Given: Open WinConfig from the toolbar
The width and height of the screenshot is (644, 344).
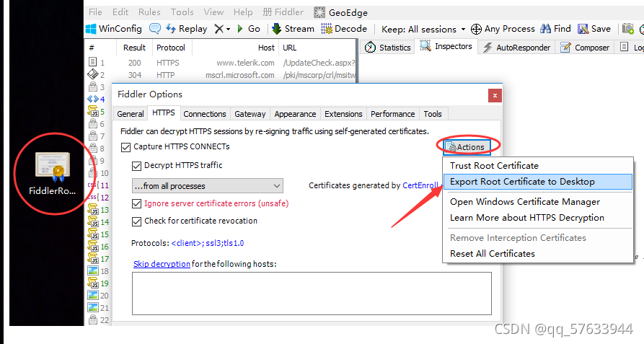Looking at the screenshot, I should [x=113, y=29].
